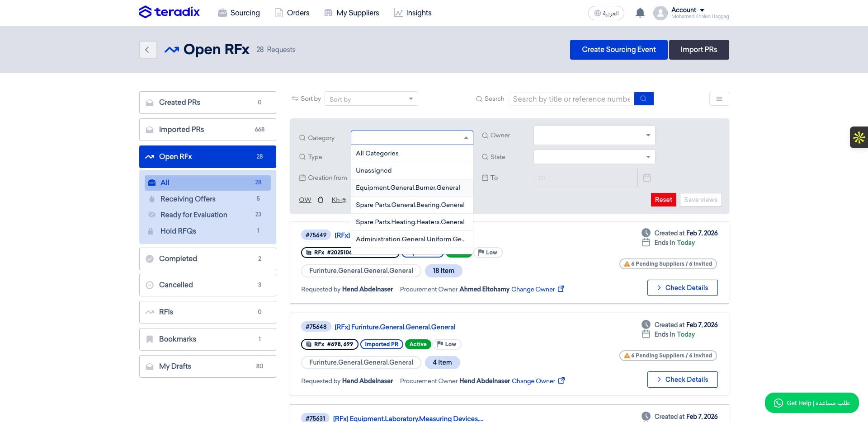Viewport: 868px width, 422px height.
Task: Filter by Hold RFQs
Action: click(x=208, y=231)
